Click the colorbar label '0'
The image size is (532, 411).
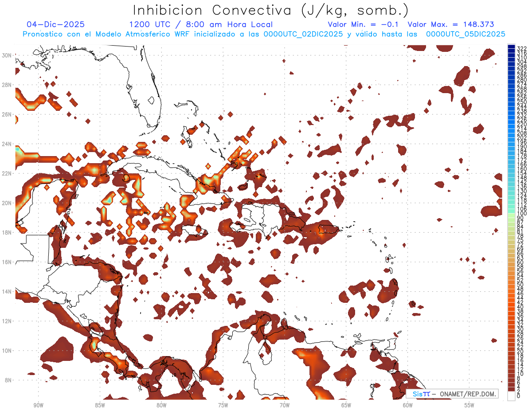pos(519,396)
